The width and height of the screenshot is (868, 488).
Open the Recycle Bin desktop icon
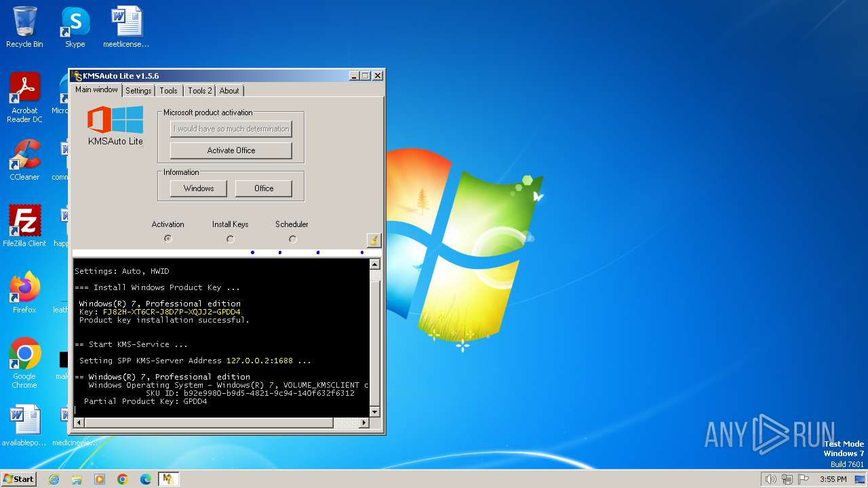[24, 27]
